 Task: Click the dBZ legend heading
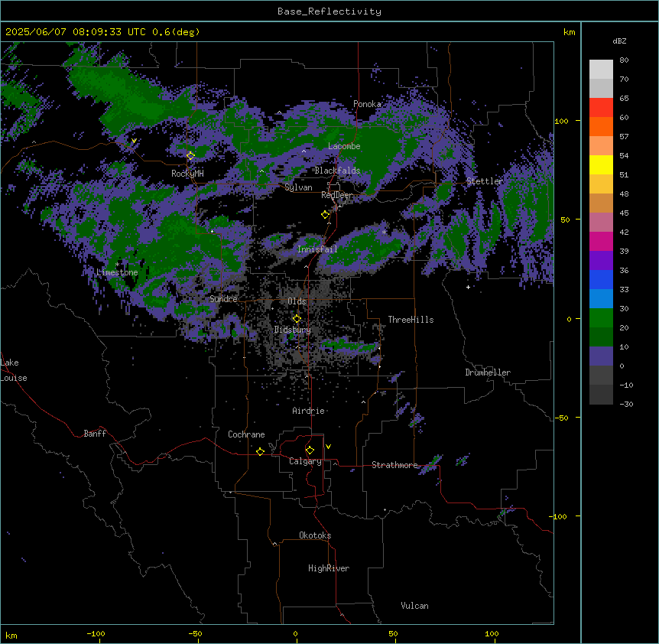(x=619, y=41)
